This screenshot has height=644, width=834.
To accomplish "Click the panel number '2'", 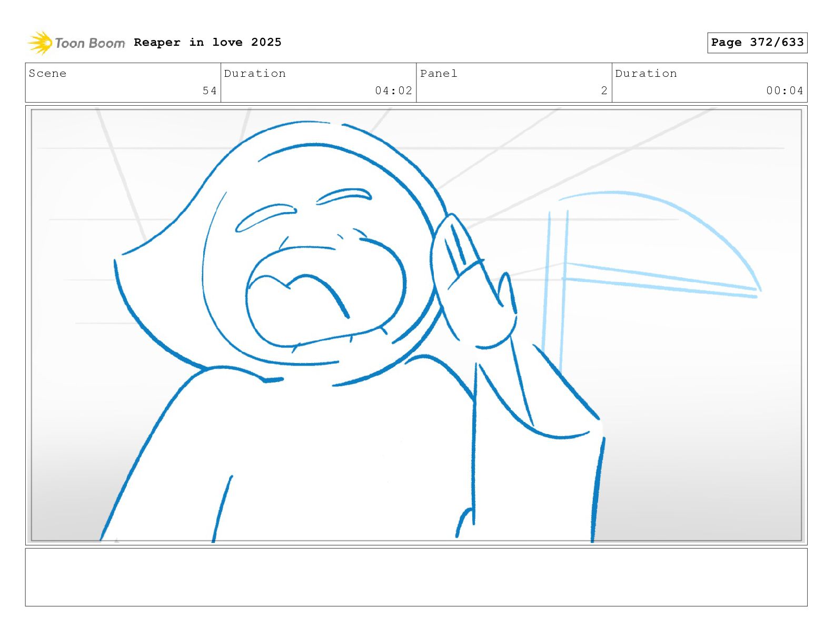I will [x=604, y=90].
